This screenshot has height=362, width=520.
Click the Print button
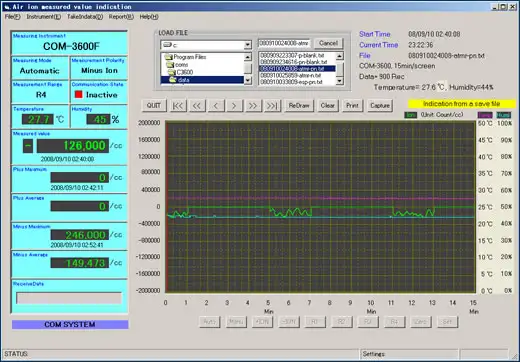pyautogui.click(x=352, y=106)
